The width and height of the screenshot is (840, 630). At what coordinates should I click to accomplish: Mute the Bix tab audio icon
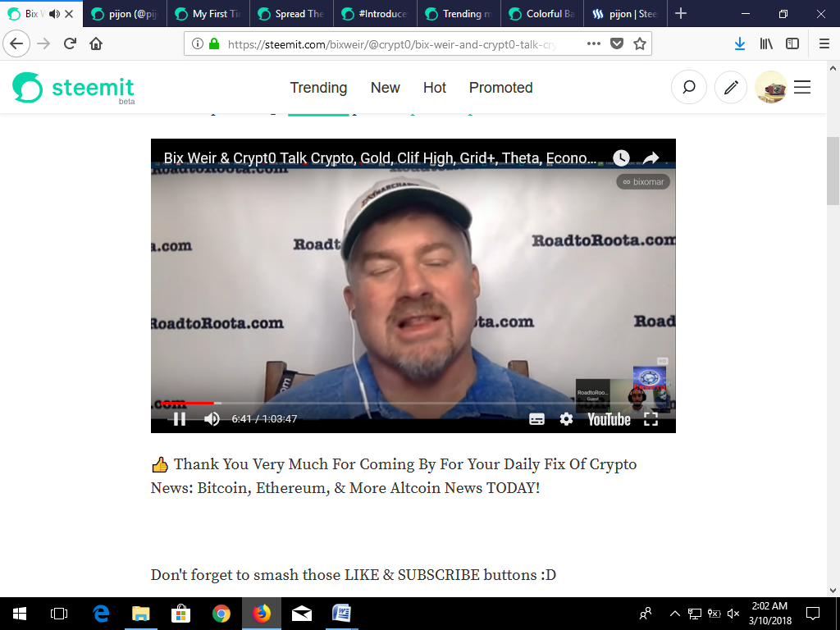(x=54, y=14)
